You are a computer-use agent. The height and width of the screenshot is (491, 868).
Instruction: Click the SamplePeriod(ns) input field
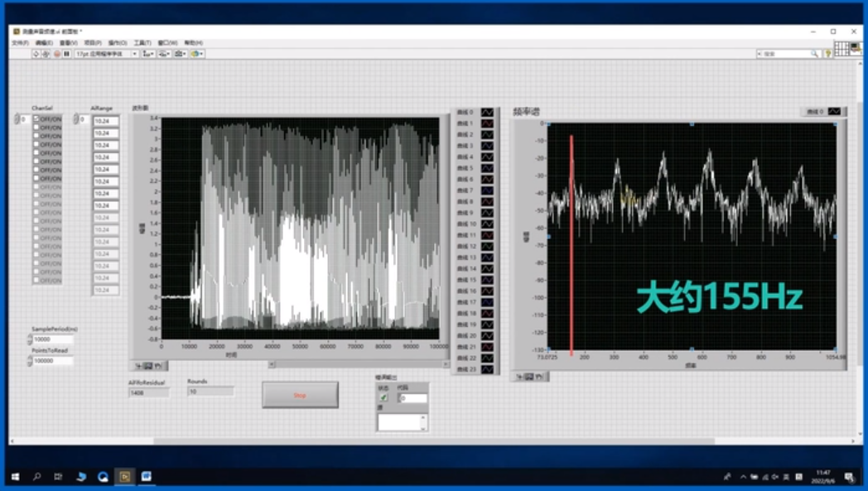tap(53, 339)
